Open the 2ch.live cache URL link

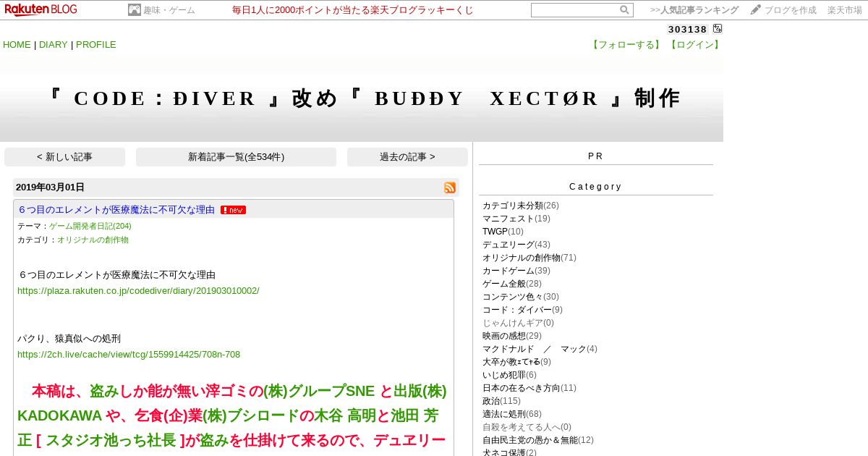point(129,355)
